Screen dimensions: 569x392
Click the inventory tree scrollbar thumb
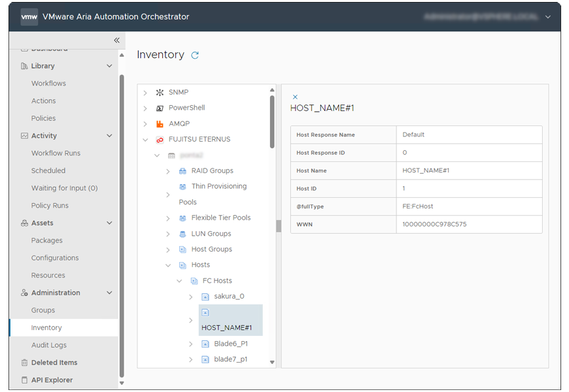point(272,122)
